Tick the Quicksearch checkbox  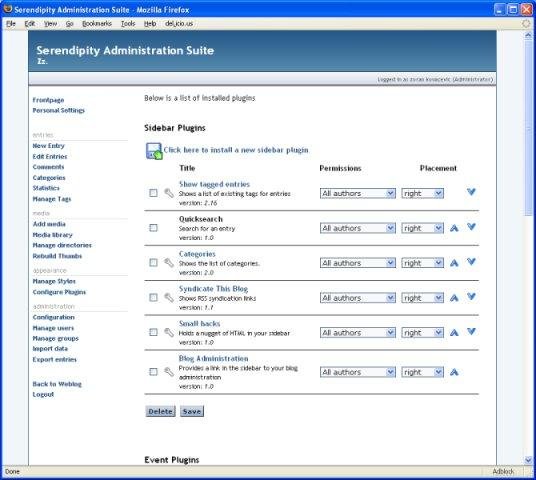[x=153, y=228]
